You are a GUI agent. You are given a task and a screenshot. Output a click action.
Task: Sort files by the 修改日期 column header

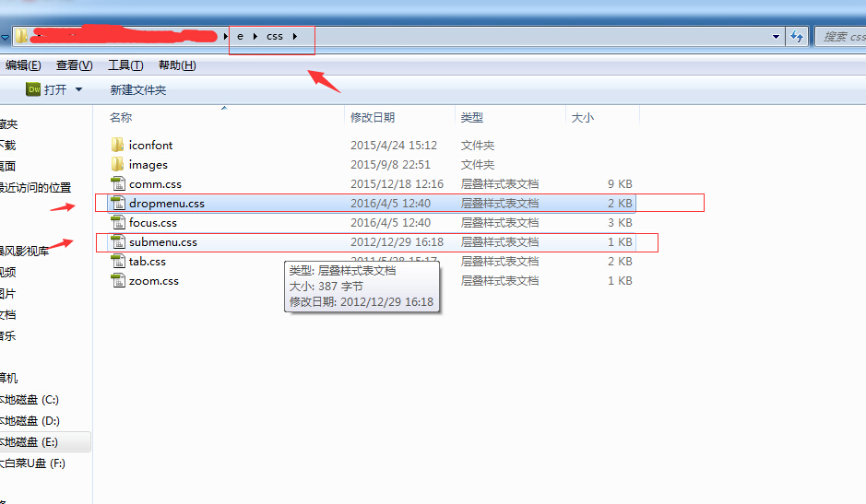click(x=373, y=117)
